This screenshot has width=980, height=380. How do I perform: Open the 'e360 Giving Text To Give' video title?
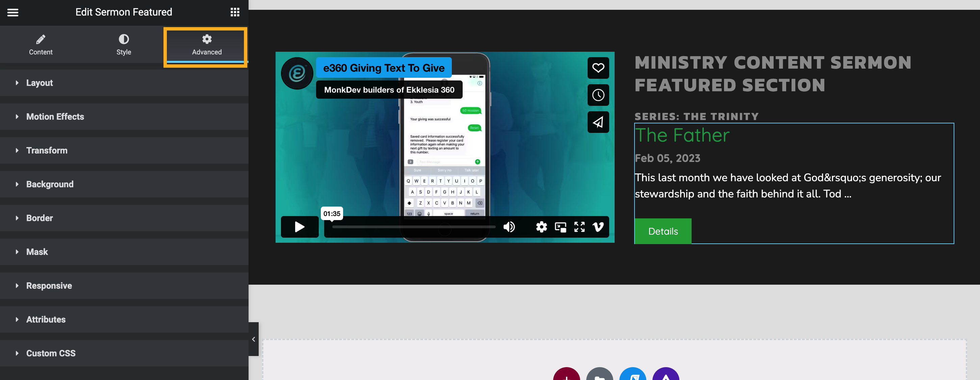[x=384, y=68]
